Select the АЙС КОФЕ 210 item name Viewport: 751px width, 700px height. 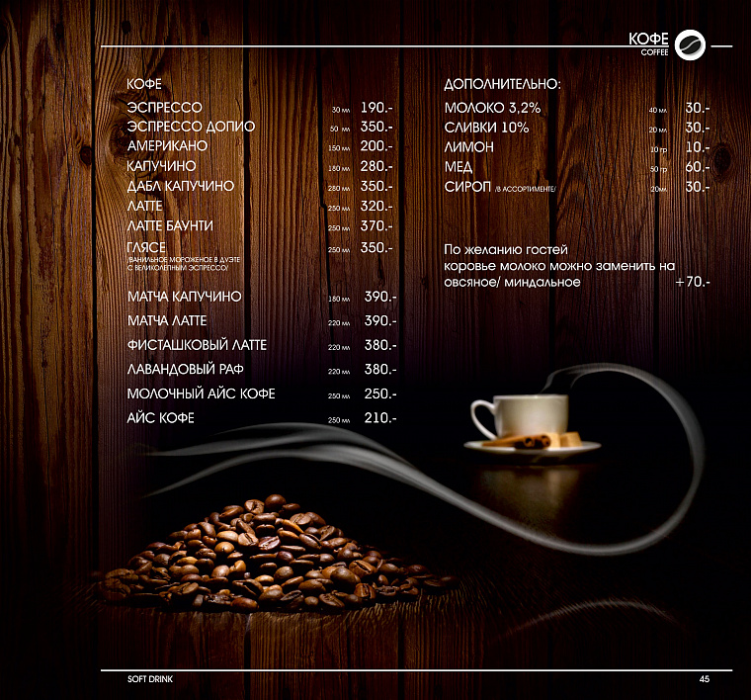[160, 418]
